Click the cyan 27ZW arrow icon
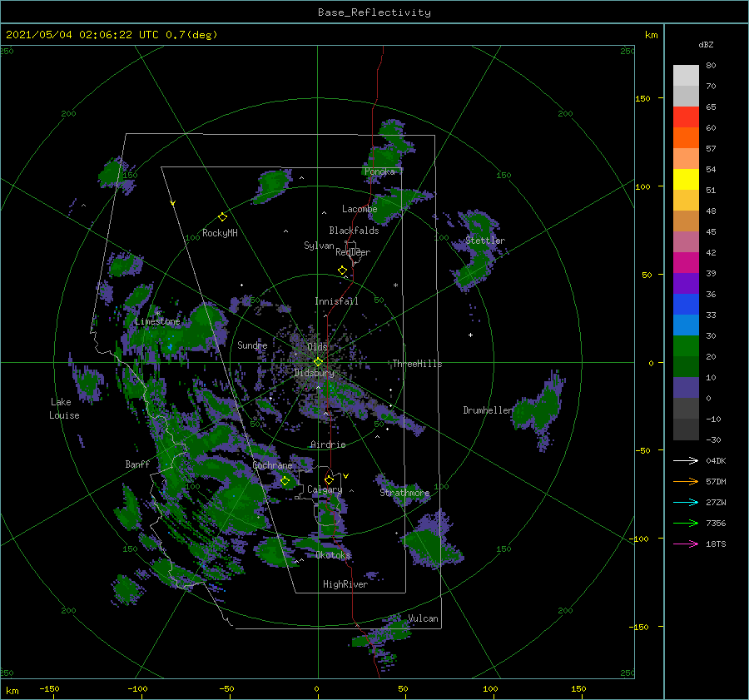The width and height of the screenshot is (749, 700). pyautogui.click(x=686, y=502)
